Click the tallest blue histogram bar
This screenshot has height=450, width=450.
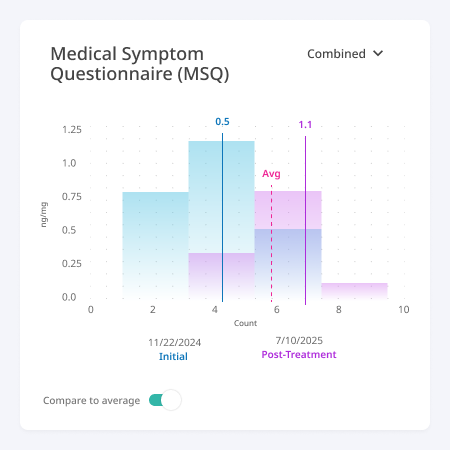221,197
